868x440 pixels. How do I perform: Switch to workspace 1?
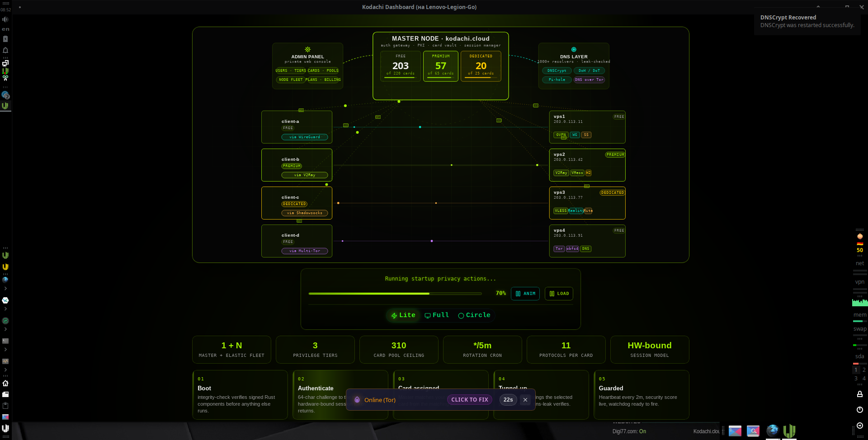tap(856, 370)
